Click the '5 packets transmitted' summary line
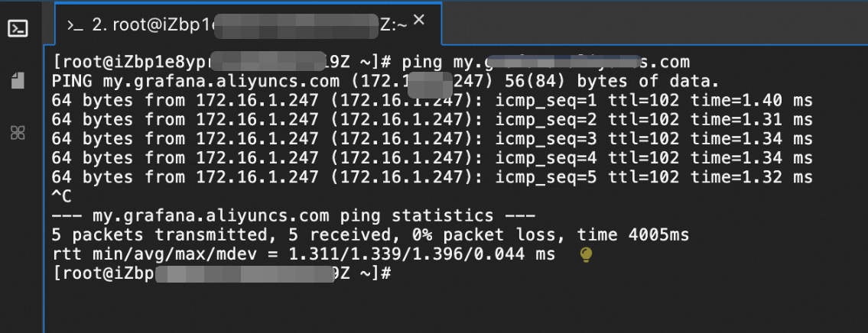This screenshot has width=868, height=333. [370, 235]
